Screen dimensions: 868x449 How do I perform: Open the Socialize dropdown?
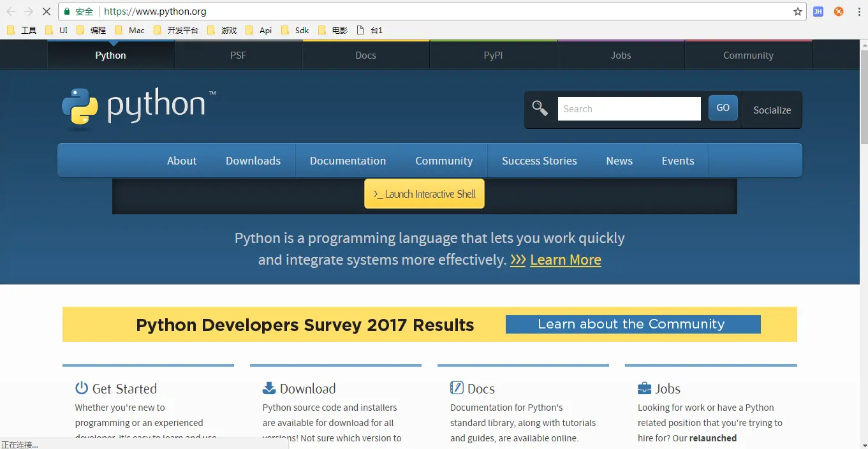[772, 110]
